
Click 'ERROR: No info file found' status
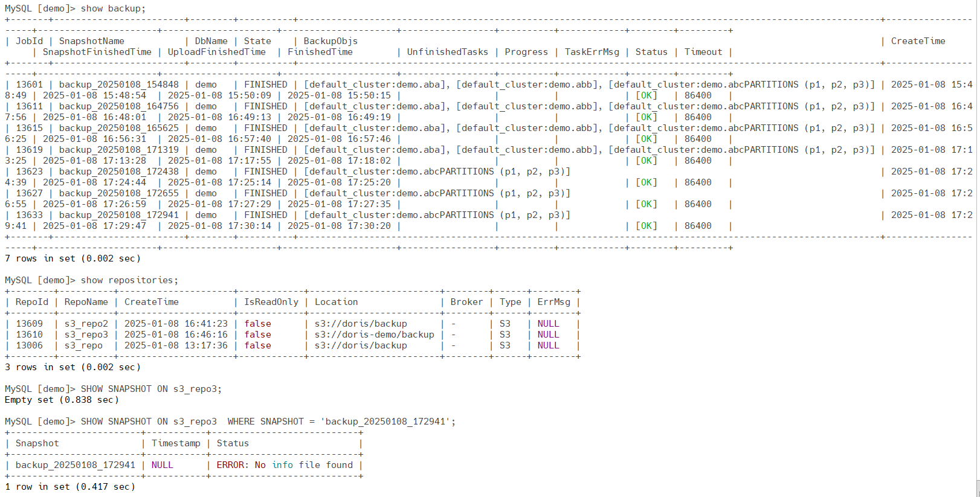coord(285,465)
